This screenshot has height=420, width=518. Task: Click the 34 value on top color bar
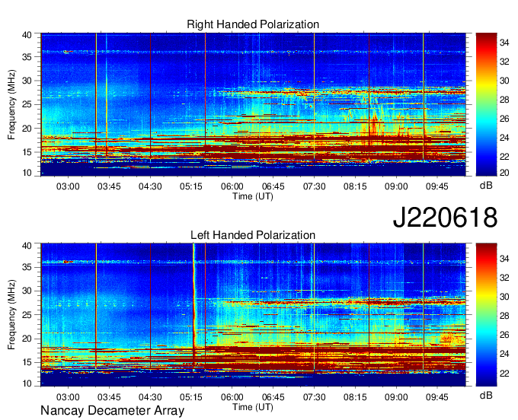[504, 43]
